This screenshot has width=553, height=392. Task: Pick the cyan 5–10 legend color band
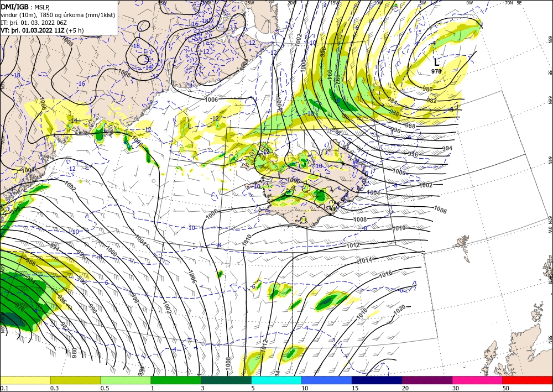pyautogui.click(x=276, y=380)
